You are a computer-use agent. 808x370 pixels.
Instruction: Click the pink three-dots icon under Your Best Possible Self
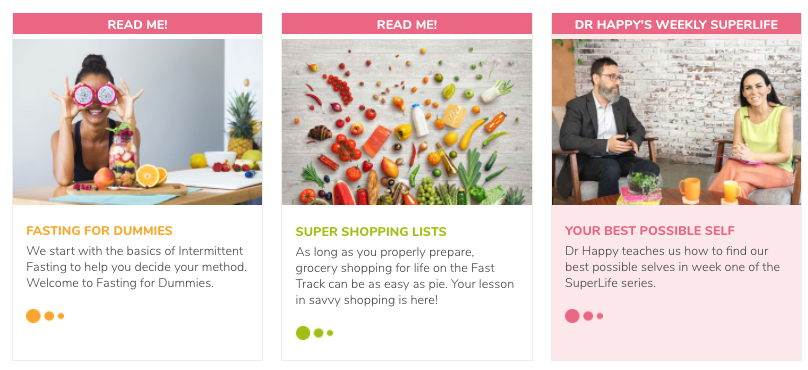(584, 316)
